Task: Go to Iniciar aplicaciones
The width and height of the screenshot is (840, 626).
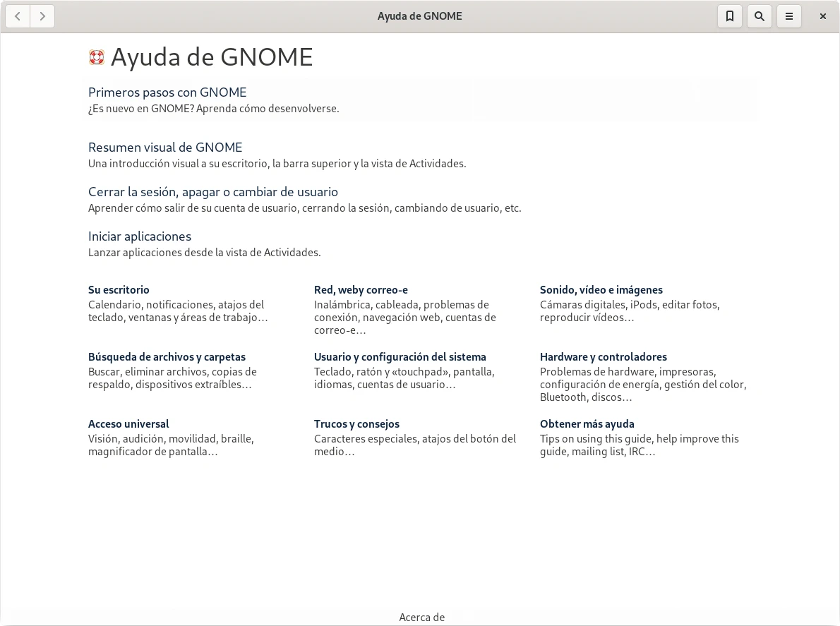Action: 140,236
